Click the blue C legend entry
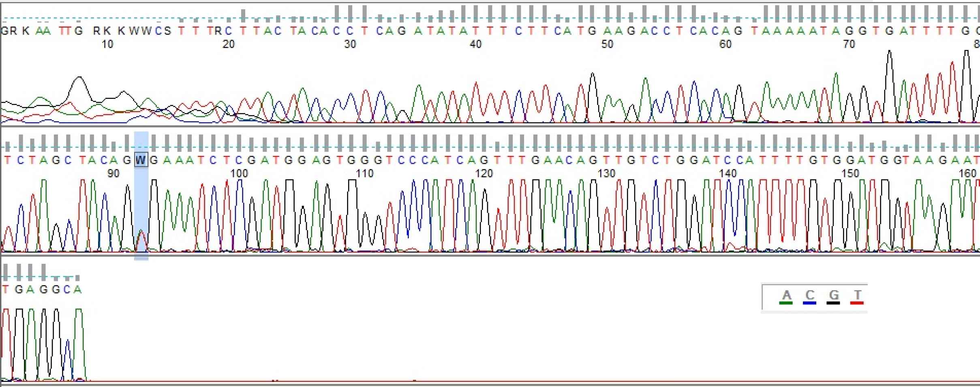980x387 pixels. click(x=810, y=296)
